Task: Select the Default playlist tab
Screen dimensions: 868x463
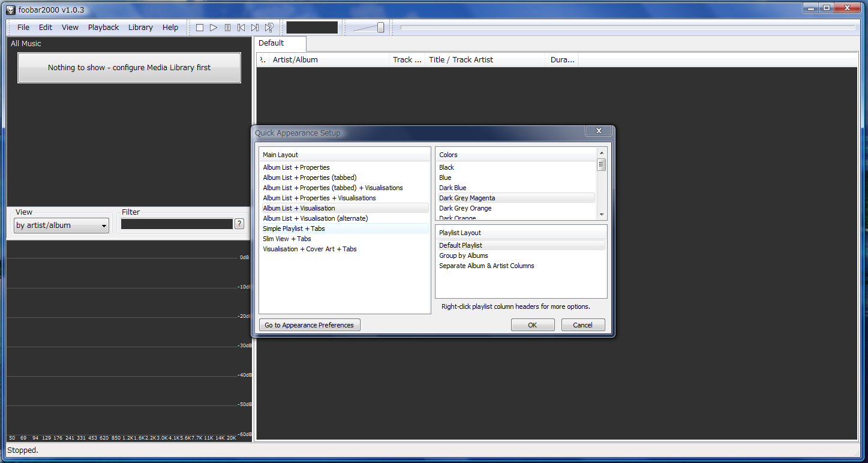Action: pyautogui.click(x=281, y=43)
